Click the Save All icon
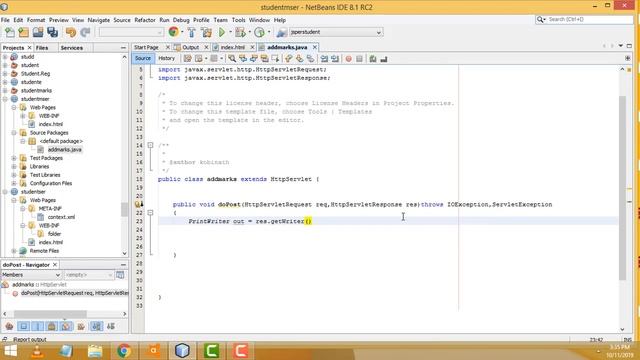 pos(53,32)
